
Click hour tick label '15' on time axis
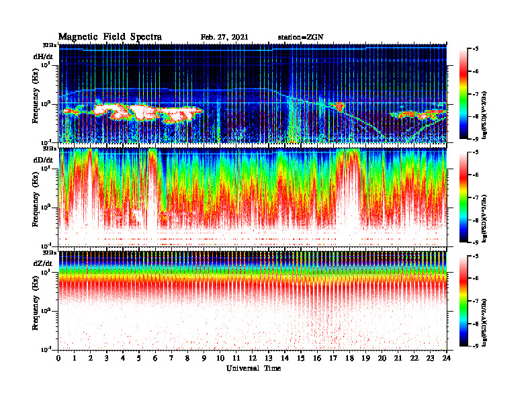click(301, 358)
